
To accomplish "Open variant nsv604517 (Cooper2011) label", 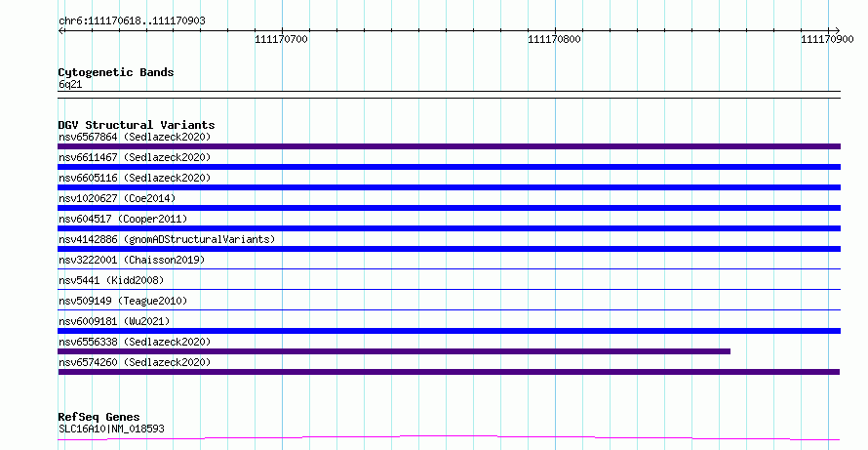I will [x=123, y=219].
